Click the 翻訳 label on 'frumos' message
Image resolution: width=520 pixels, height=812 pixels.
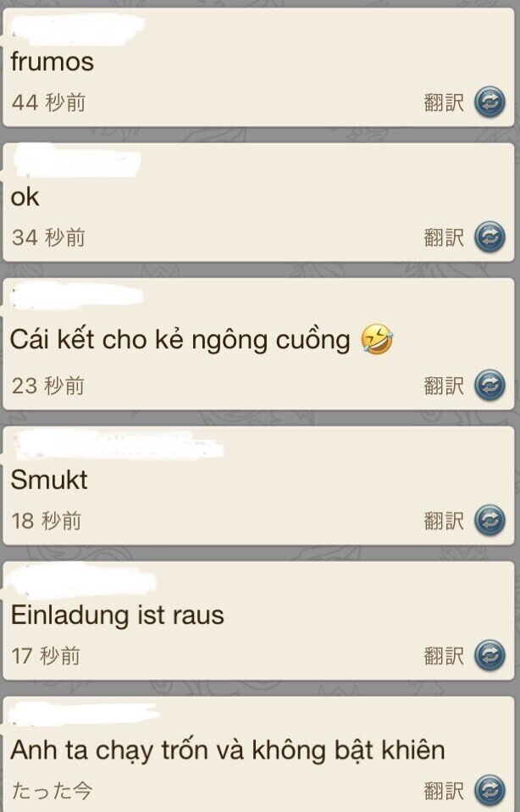pyautogui.click(x=444, y=102)
